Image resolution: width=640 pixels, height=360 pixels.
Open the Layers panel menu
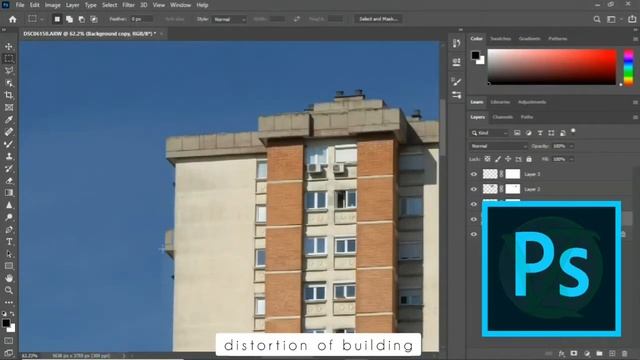[635, 117]
